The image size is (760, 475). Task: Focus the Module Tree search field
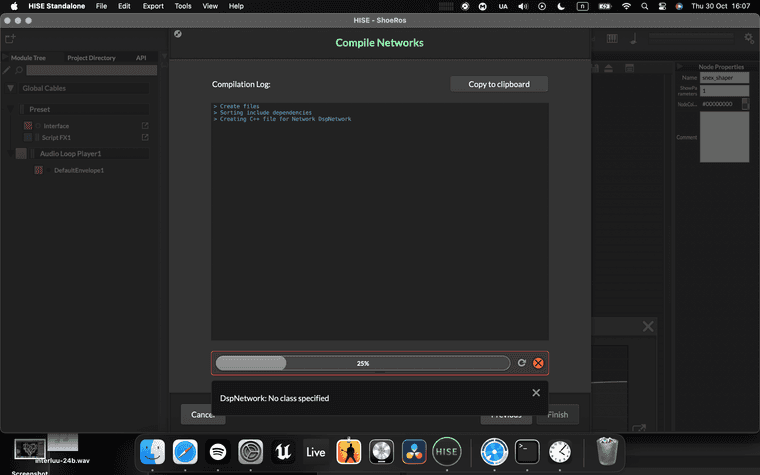click(92, 70)
